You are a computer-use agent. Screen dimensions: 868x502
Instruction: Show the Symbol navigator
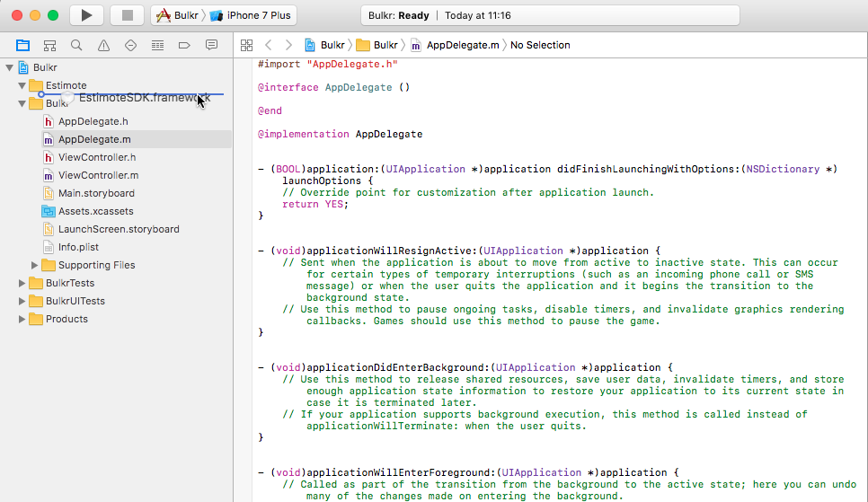pos(49,46)
